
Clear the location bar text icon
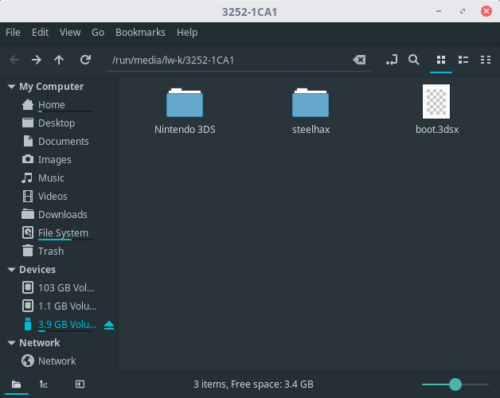(x=359, y=60)
